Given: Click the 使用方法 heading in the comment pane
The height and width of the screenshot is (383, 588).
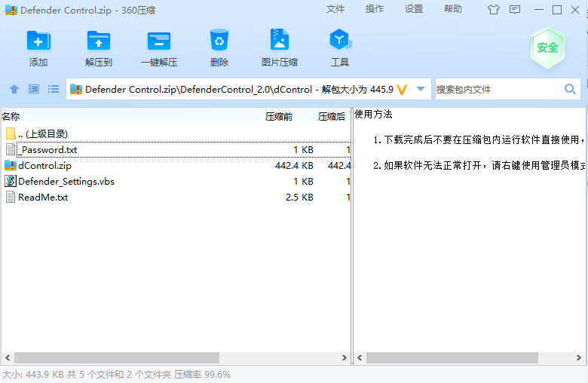Looking at the screenshot, I should (373, 114).
